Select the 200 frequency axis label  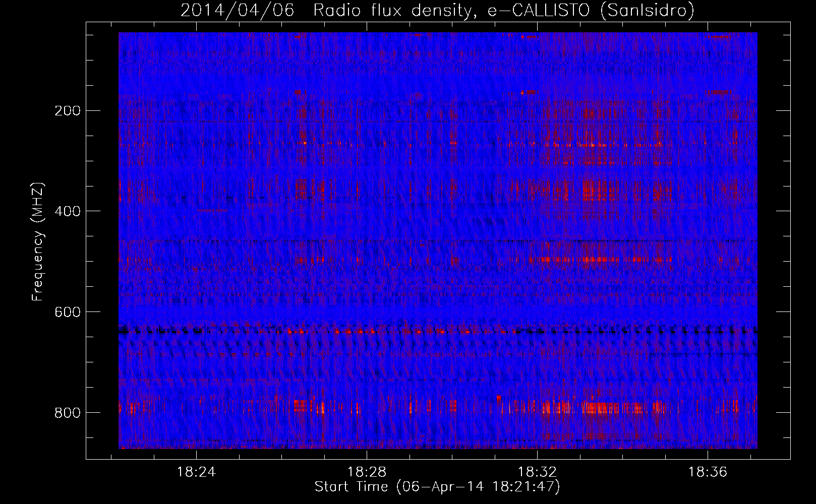coord(67,110)
